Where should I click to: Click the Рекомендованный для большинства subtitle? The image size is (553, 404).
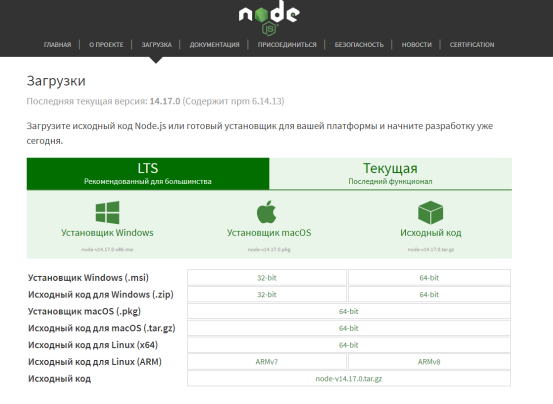coord(148,182)
